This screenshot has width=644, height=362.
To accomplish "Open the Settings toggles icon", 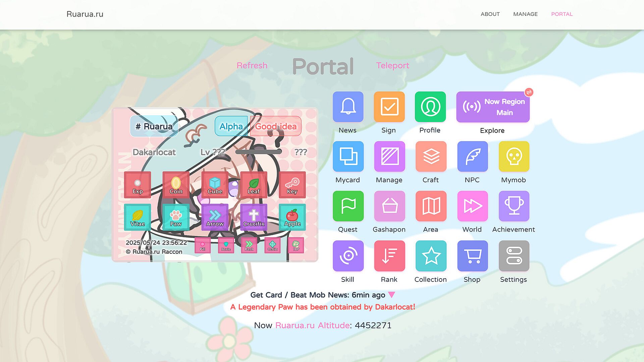I will 514,256.
